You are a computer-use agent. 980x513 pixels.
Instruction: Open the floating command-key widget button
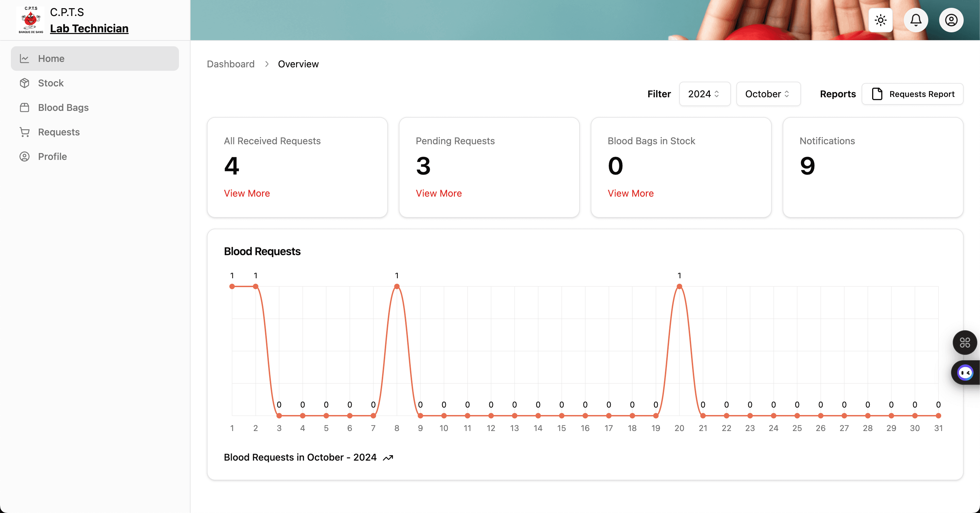(x=964, y=343)
